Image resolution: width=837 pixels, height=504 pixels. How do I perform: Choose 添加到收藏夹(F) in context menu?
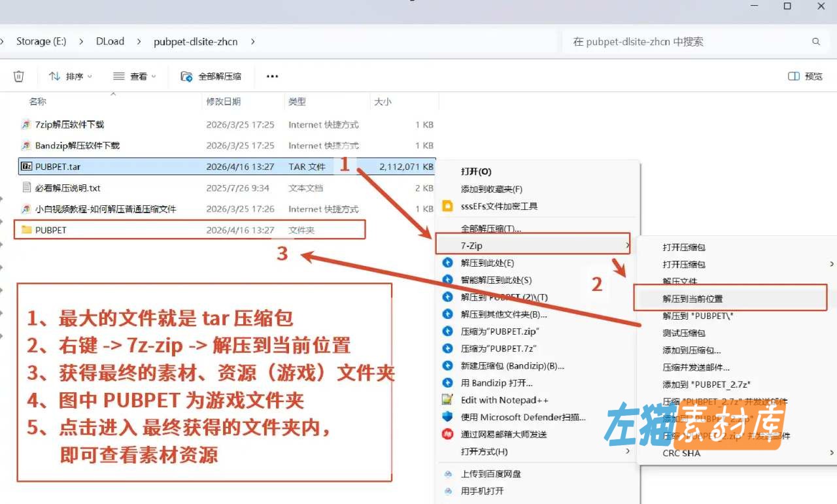(492, 189)
